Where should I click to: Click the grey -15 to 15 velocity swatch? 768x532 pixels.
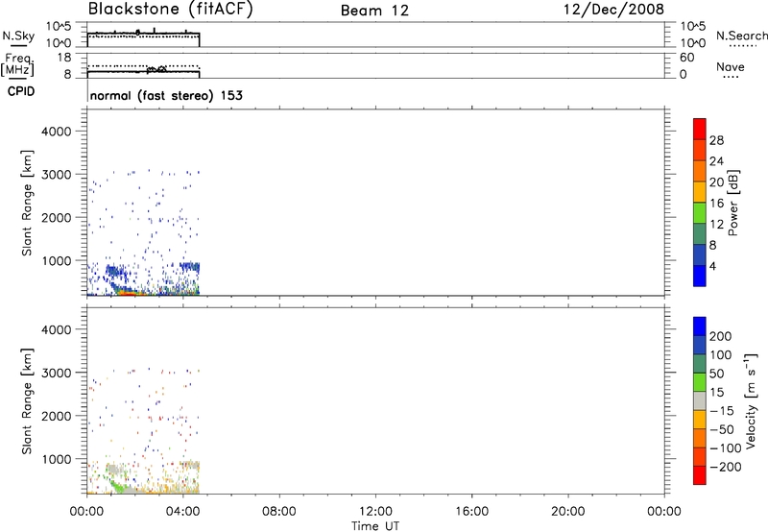tap(700, 400)
